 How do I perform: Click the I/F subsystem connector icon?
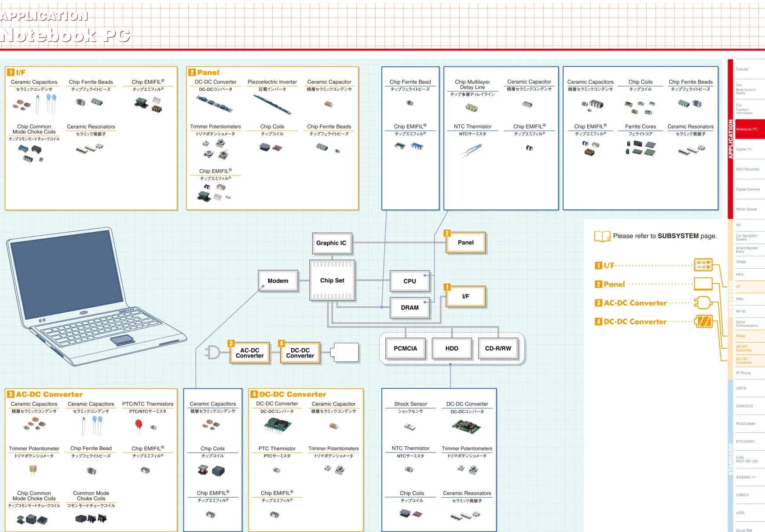703,265
